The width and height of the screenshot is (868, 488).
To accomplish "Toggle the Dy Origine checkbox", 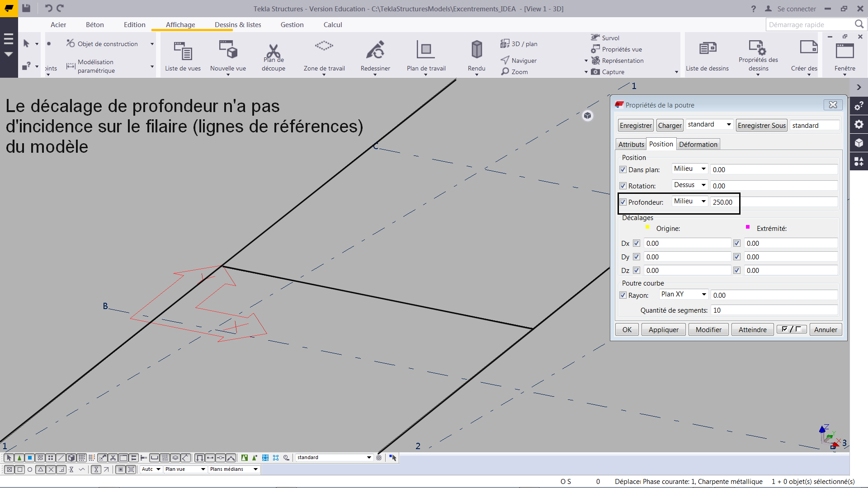I will 637,257.
